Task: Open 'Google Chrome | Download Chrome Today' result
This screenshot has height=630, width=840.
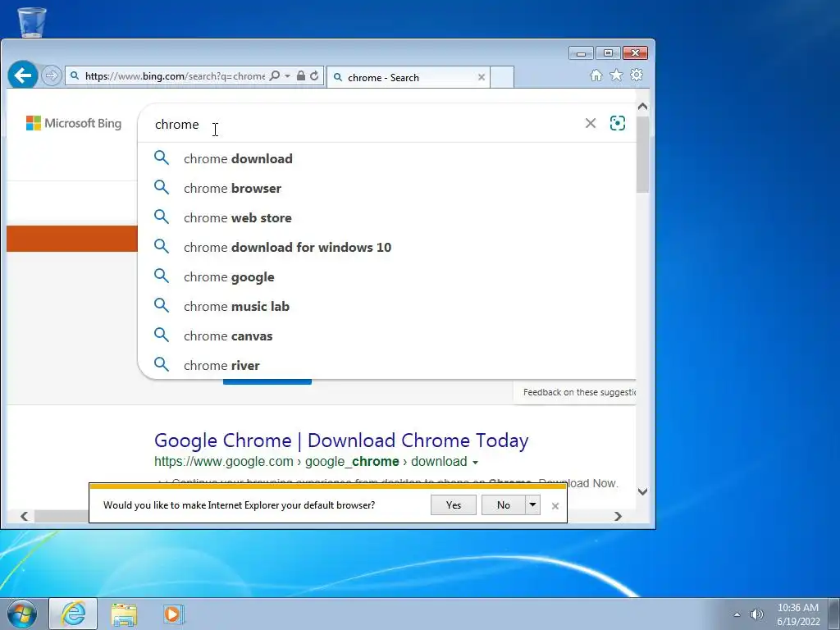Action: pos(341,441)
